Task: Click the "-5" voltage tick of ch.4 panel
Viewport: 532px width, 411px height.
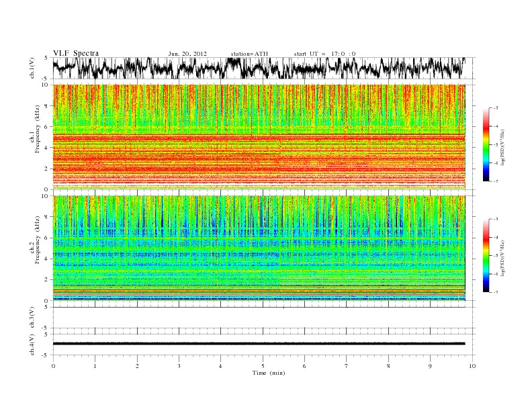Action: [x=45, y=355]
